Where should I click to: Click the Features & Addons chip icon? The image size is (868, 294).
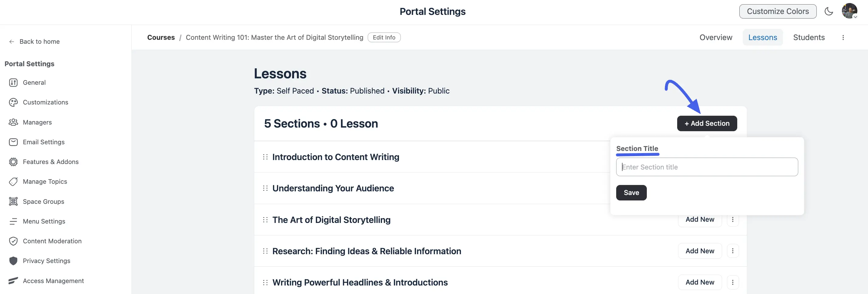13,162
